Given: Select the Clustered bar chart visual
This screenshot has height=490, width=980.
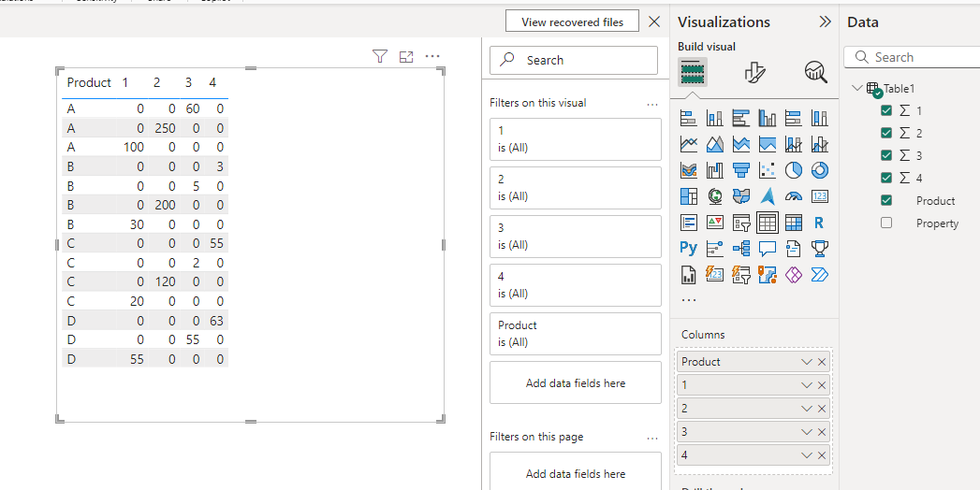Looking at the screenshot, I should (x=741, y=117).
